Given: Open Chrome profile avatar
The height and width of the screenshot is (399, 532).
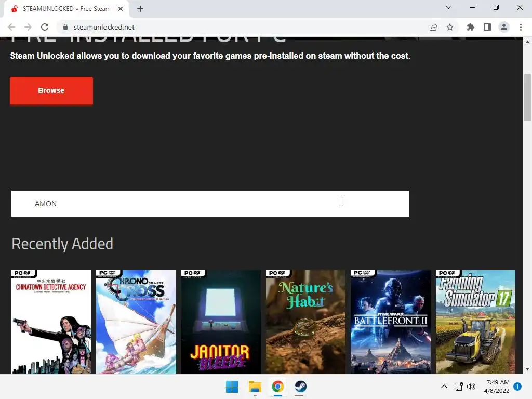Looking at the screenshot, I should (x=504, y=27).
